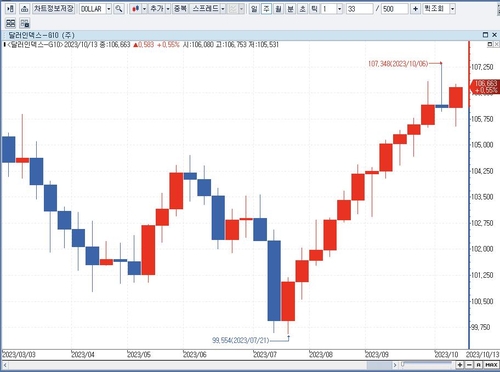Image resolution: width=500 pixels, height=372 pixels.
Task: Click the MAX button at bottom right
Action: click(x=491, y=365)
